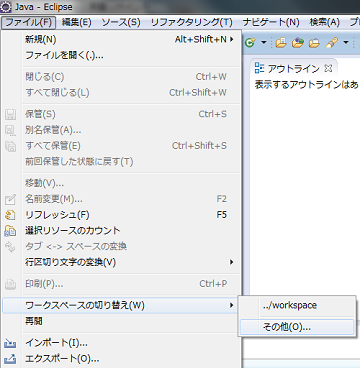360x368 pixels.
Task: Close the アウトライン tab
Action: pyautogui.click(x=329, y=68)
